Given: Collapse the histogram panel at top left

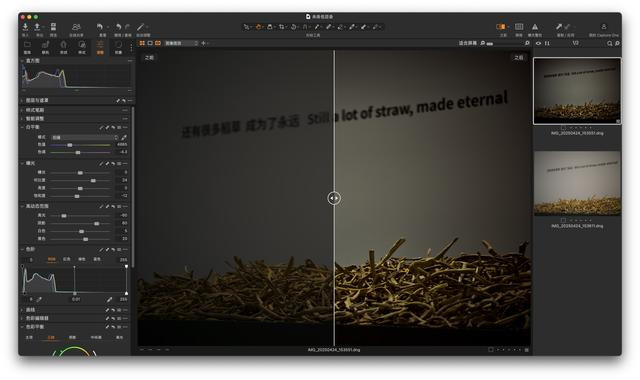Looking at the screenshot, I should click(22, 60).
